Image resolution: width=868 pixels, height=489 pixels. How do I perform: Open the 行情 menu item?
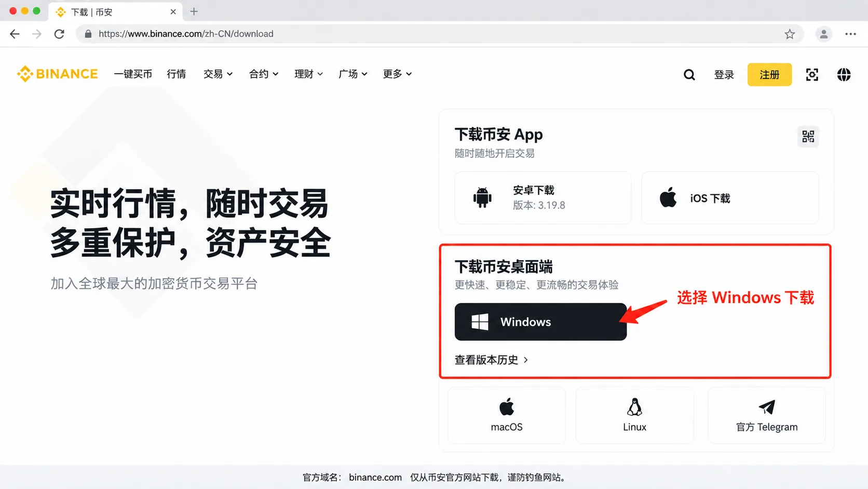coord(177,74)
